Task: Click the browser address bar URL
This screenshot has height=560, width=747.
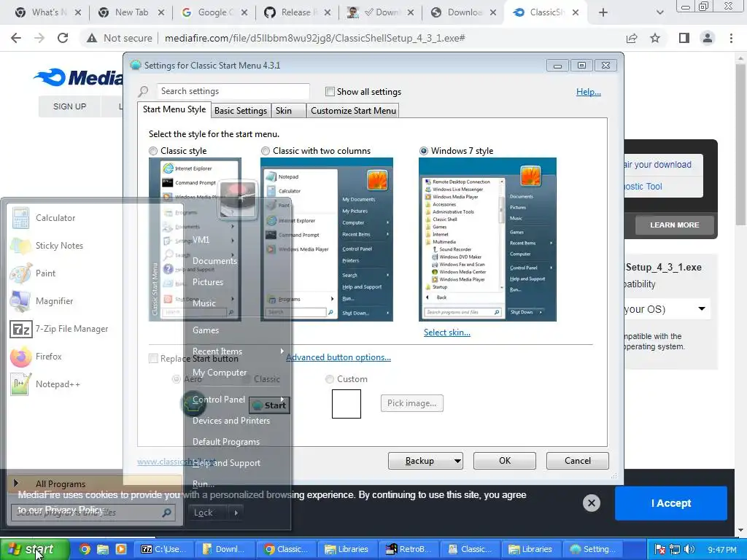Action: point(314,38)
